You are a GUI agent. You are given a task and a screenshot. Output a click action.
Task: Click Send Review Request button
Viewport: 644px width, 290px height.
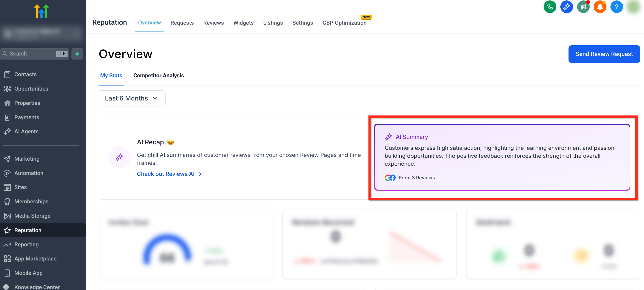[x=604, y=54]
